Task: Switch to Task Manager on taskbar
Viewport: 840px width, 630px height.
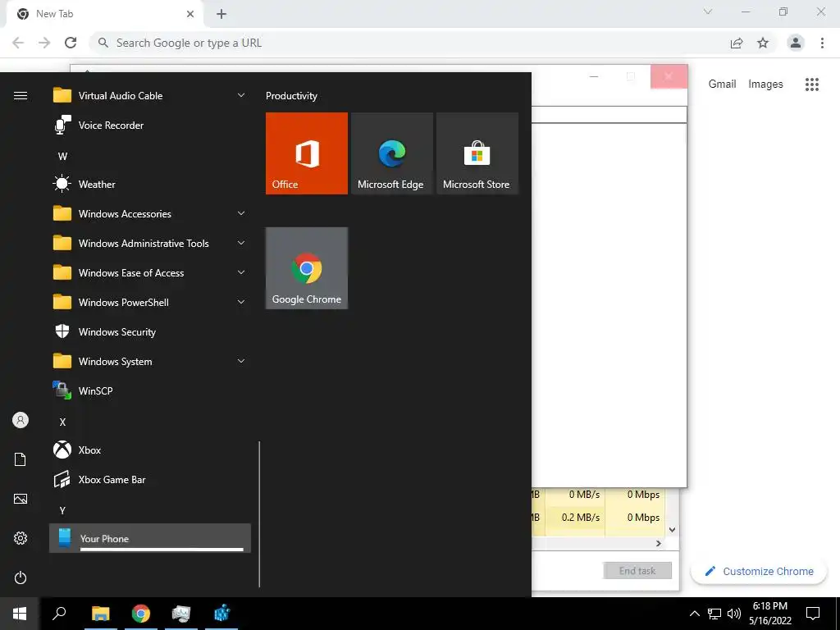Action: click(181, 614)
